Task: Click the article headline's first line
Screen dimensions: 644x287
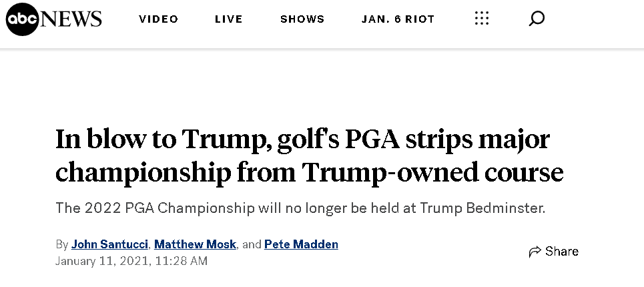Action: click(302, 139)
